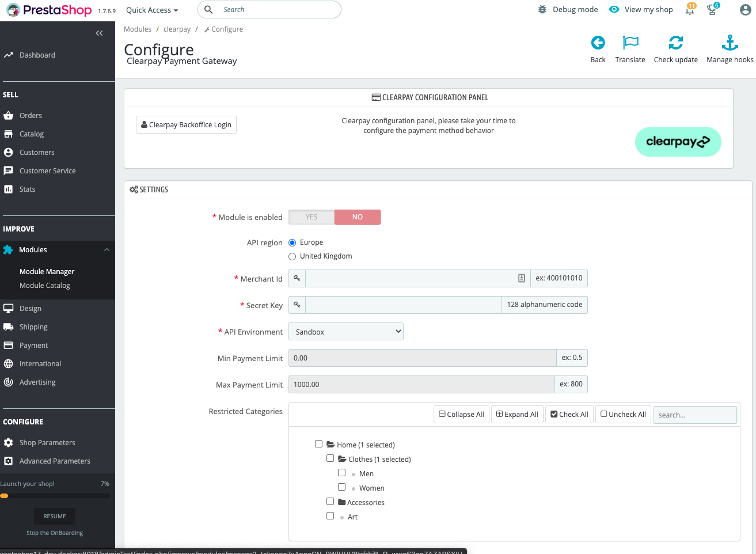Select Module Manager submenu item
This screenshot has width=756, height=554.
click(47, 272)
